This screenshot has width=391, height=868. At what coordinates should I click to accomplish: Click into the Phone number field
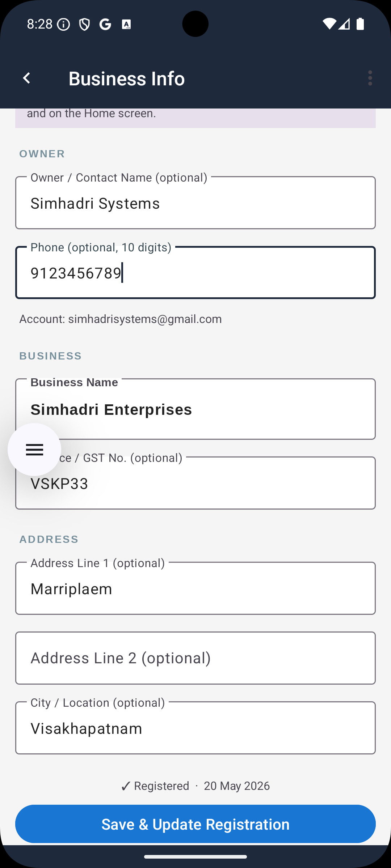pyautogui.click(x=195, y=272)
